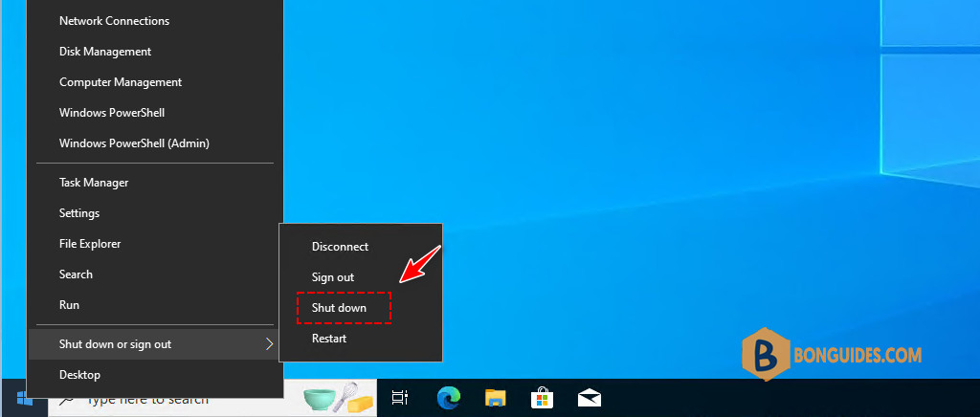The image size is (980, 417).
Task: Launch File Explorer from the context menu
Action: 155,244
